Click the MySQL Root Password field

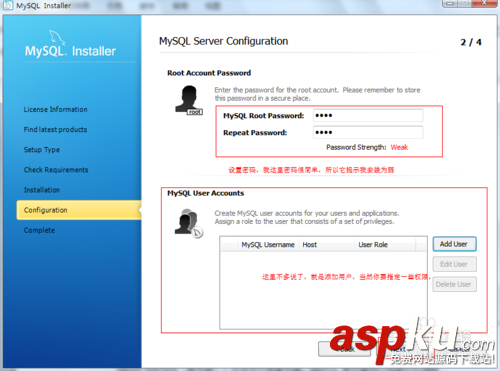(368, 115)
